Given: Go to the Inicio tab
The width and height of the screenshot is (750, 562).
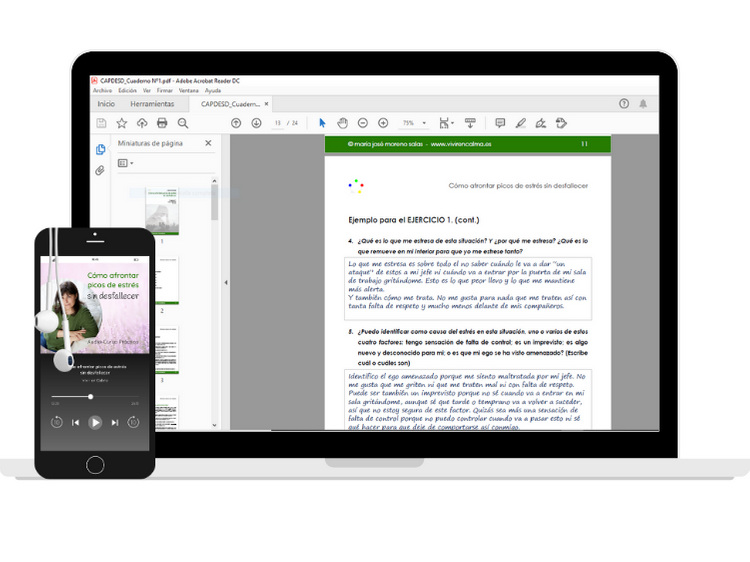Looking at the screenshot, I should pos(106,104).
